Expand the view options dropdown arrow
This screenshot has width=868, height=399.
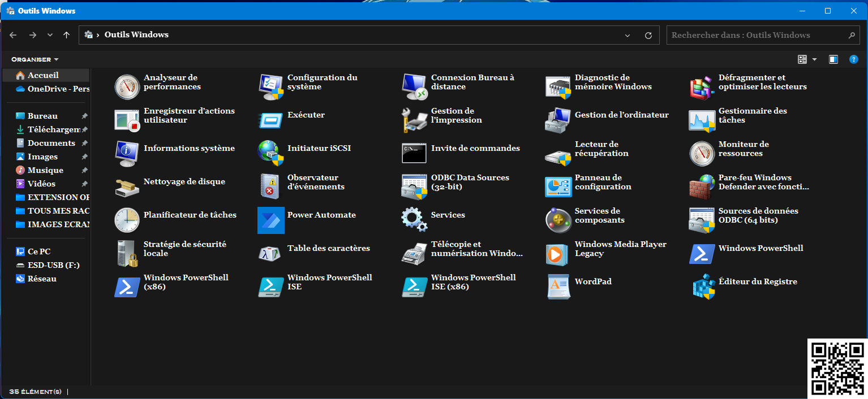pyautogui.click(x=815, y=59)
